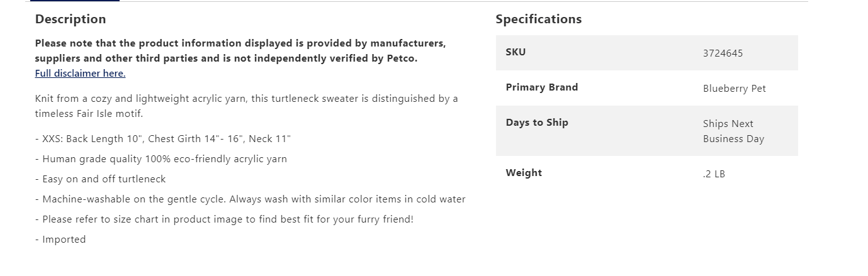This screenshot has width=868, height=276.
Task: Click the Description section heading
Action: (x=70, y=19)
